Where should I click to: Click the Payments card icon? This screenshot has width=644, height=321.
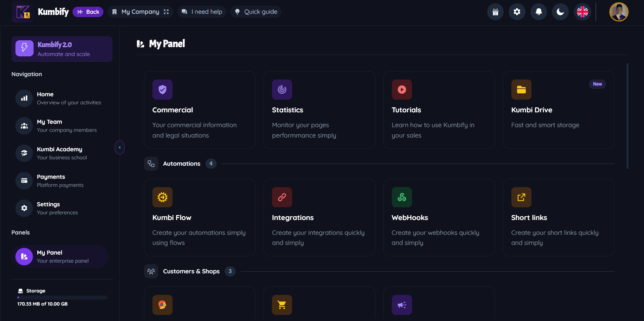pyautogui.click(x=24, y=181)
